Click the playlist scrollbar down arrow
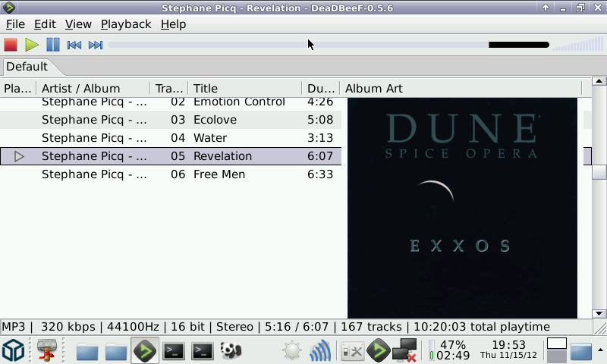607x364 pixels. coord(599,314)
